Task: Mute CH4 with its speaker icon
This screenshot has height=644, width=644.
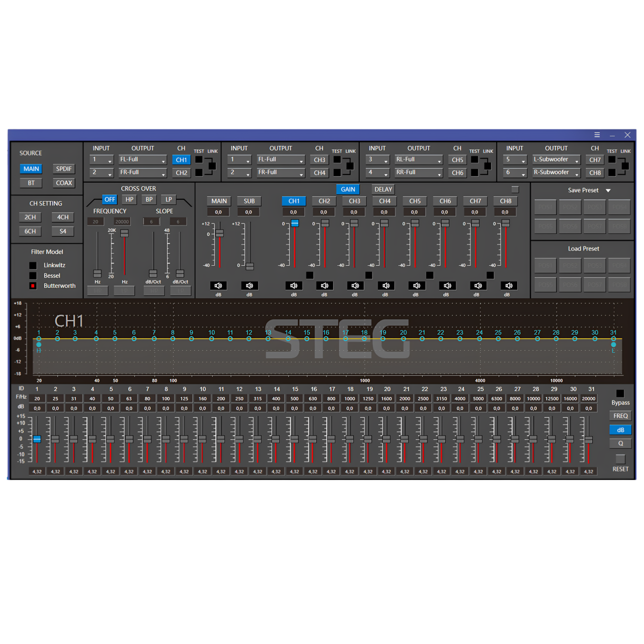Action: [385, 285]
